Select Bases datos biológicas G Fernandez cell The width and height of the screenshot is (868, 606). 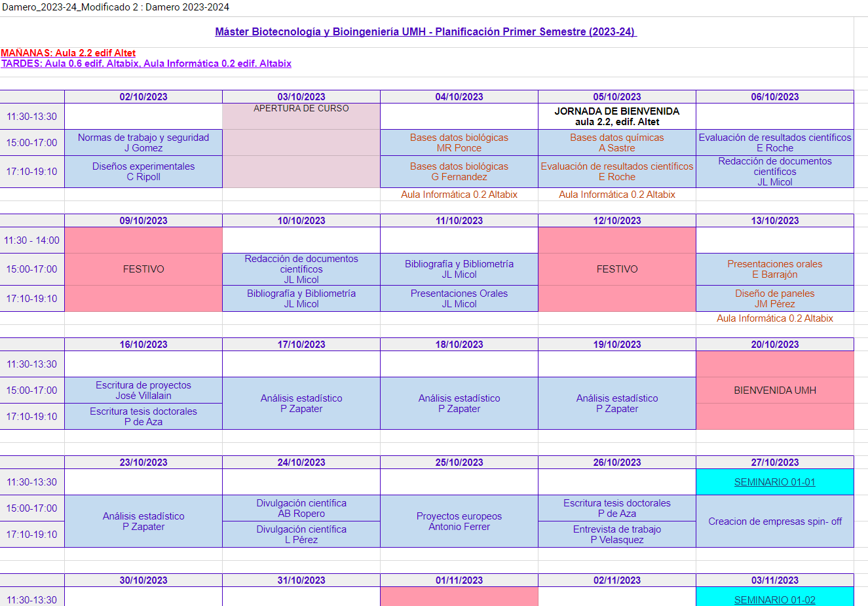pos(459,172)
